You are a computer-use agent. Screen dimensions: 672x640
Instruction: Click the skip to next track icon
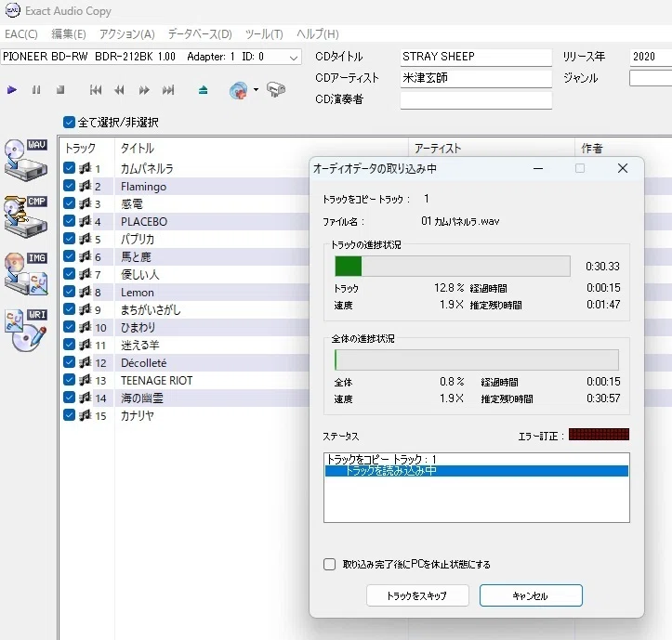[168, 89]
